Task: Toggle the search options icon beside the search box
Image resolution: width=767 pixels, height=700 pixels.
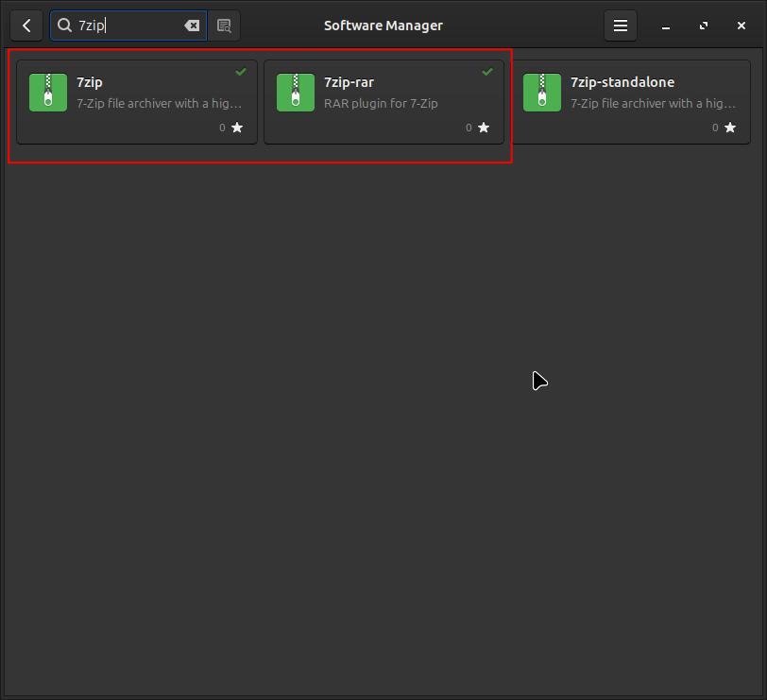Action: 224,26
